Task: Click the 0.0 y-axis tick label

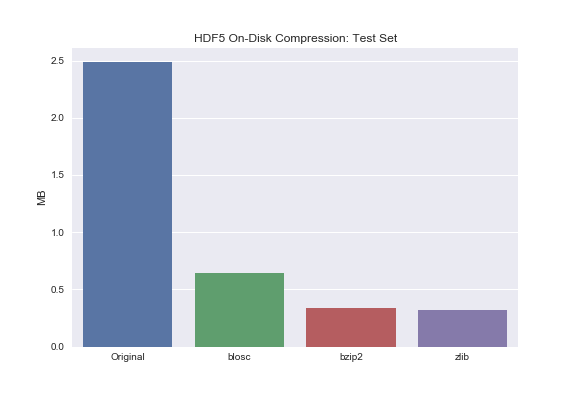Action: (57, 347)
